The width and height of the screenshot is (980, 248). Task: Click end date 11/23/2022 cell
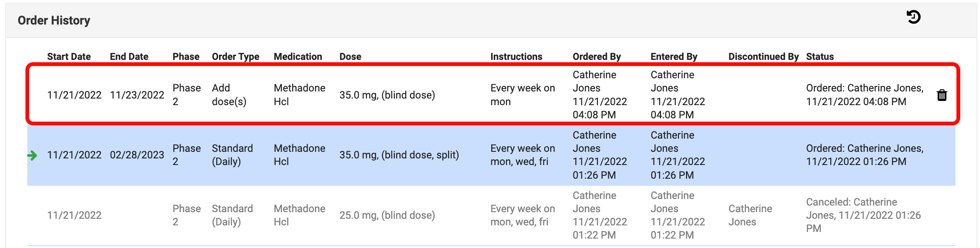[x=137, y=95]
